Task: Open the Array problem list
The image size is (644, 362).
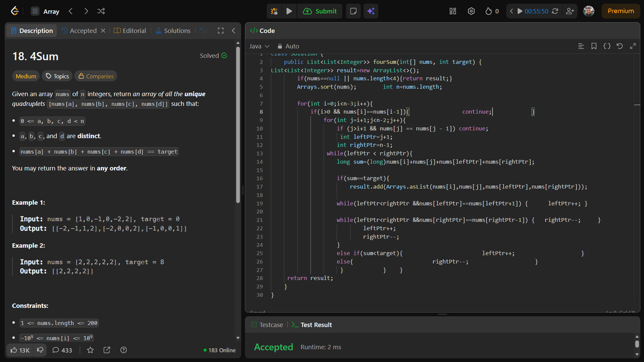Action: click(44, 11)
